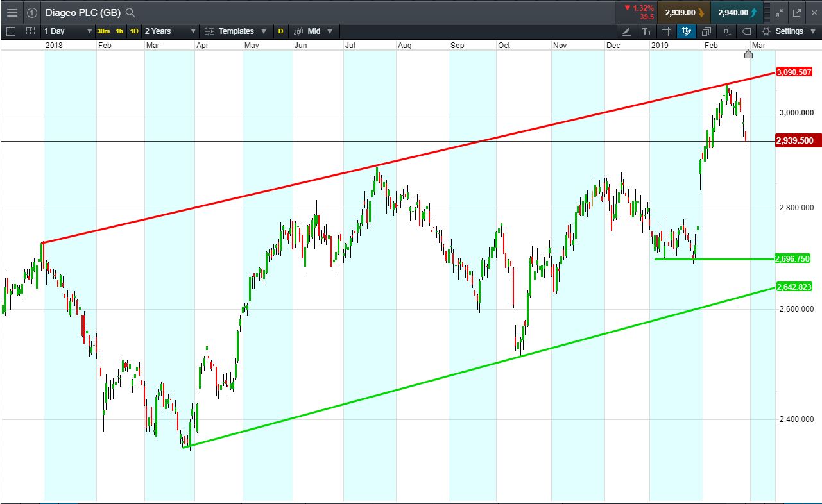The image size is (822, 504).
Task: Click the buy price 2,940.00 button
Action: pyautogui.click(x=737, y=12)
